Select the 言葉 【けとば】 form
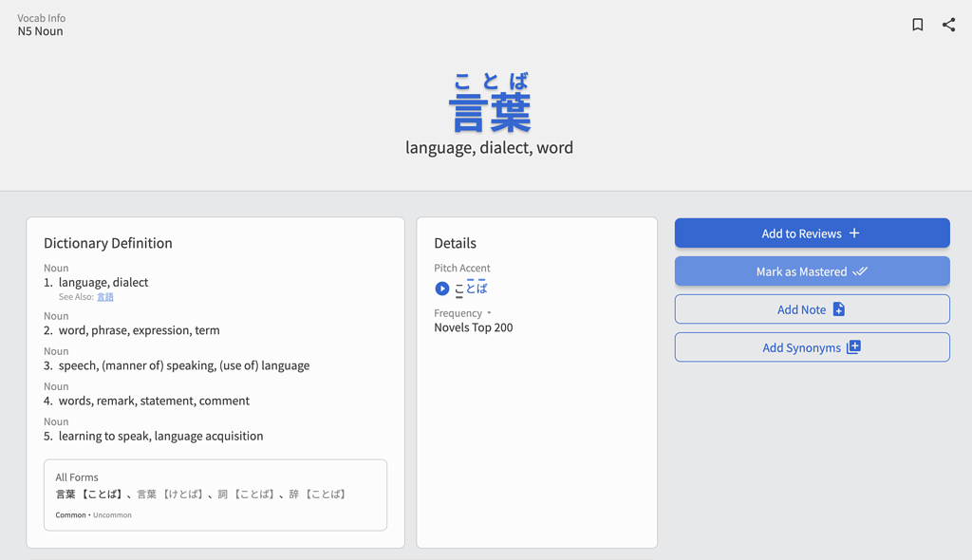The width and height of the screenshot is (972, 560). 171,495
